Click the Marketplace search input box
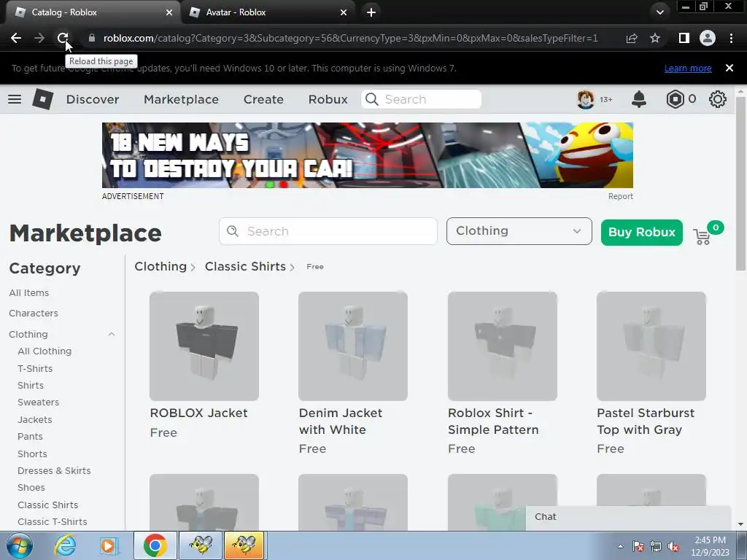 click(x=328, y=231)
